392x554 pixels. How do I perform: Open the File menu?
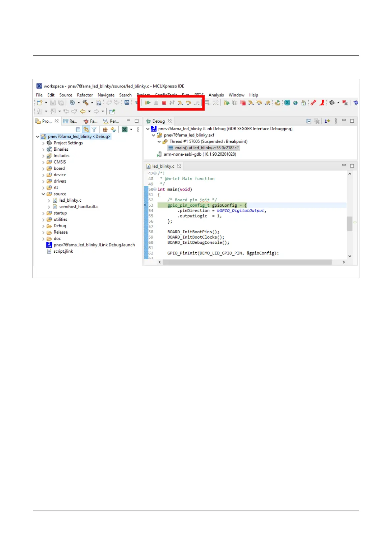coord(39,95)
